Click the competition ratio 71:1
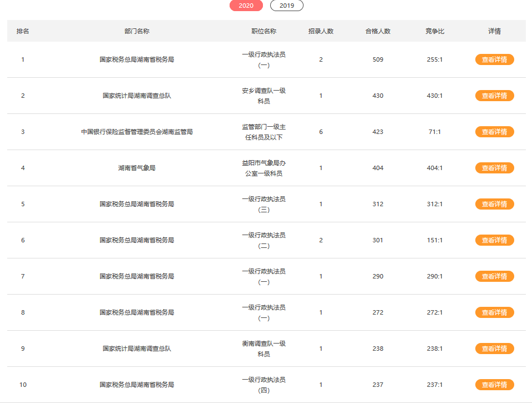 435,132
